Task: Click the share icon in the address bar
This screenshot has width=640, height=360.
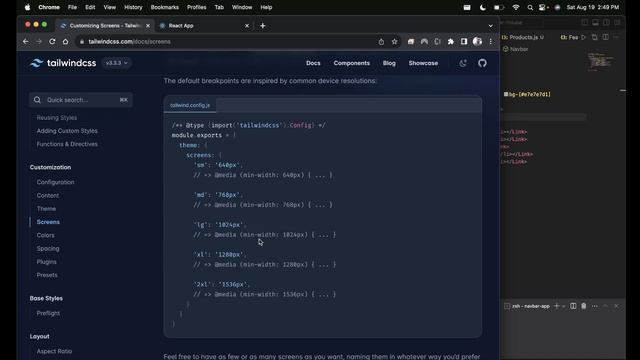Action: [381, 42]
